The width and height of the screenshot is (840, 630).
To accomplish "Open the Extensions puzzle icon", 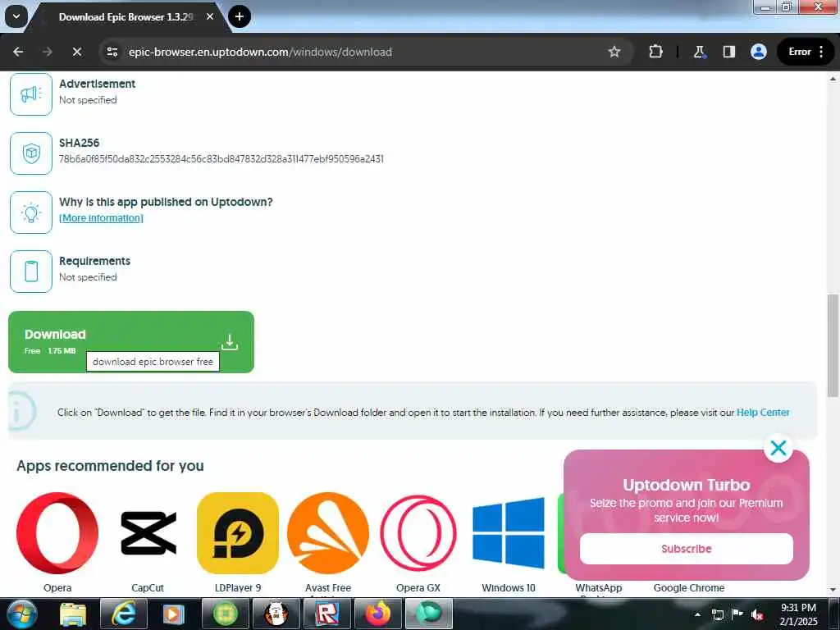I will 655,52.
